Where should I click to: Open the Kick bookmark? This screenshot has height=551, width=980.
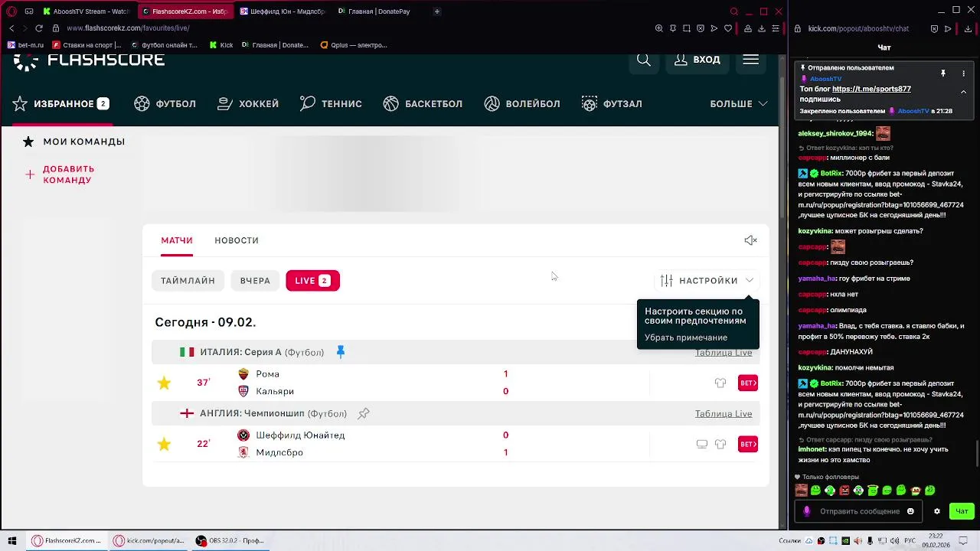click(x=221, y=45)
